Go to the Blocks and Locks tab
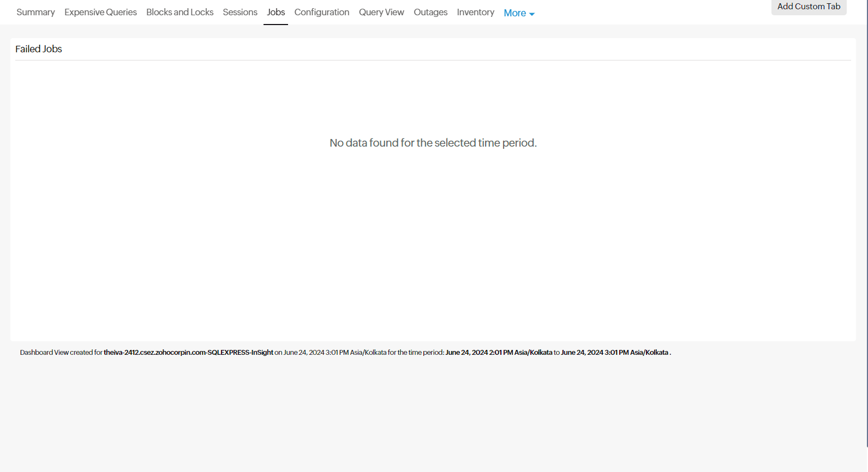 [x=179, y=12]
